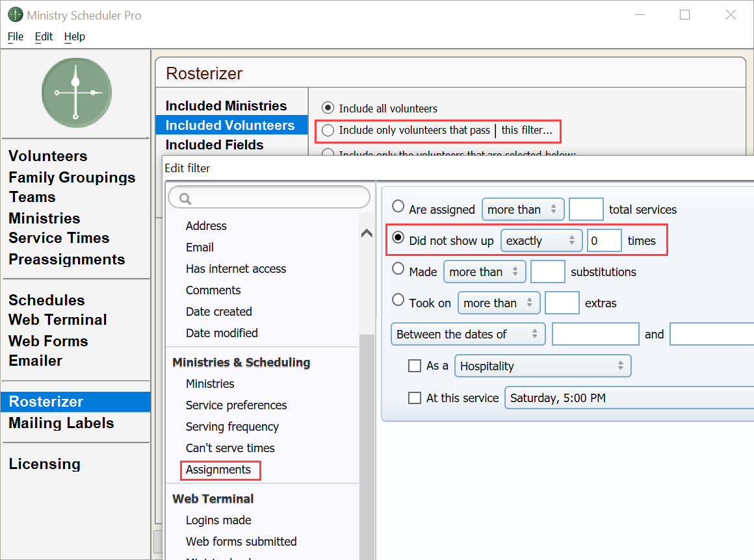The width and height of the screenshot is (754, 560).
Task: Select the 'Are assigned' radio button
Action: click(398, 207)
